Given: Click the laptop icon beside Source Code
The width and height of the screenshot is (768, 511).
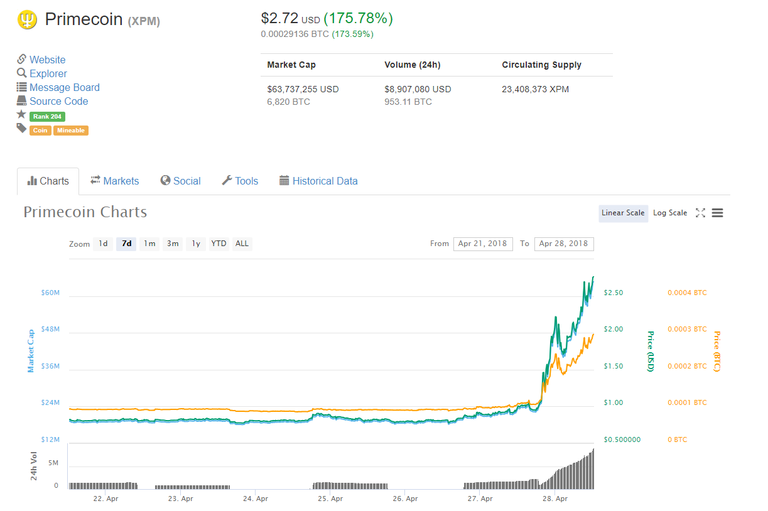Looking at the screenshot, I should pos(22,100).
